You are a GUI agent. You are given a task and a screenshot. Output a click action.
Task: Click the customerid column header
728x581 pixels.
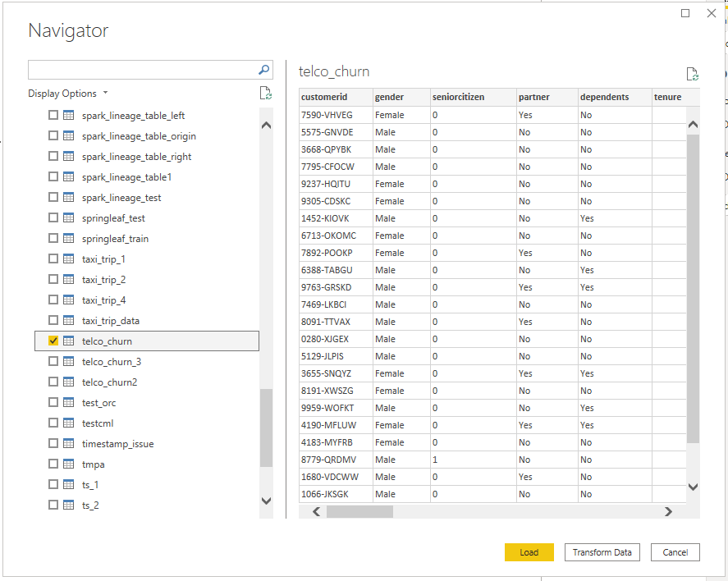(x=336, y=97)
